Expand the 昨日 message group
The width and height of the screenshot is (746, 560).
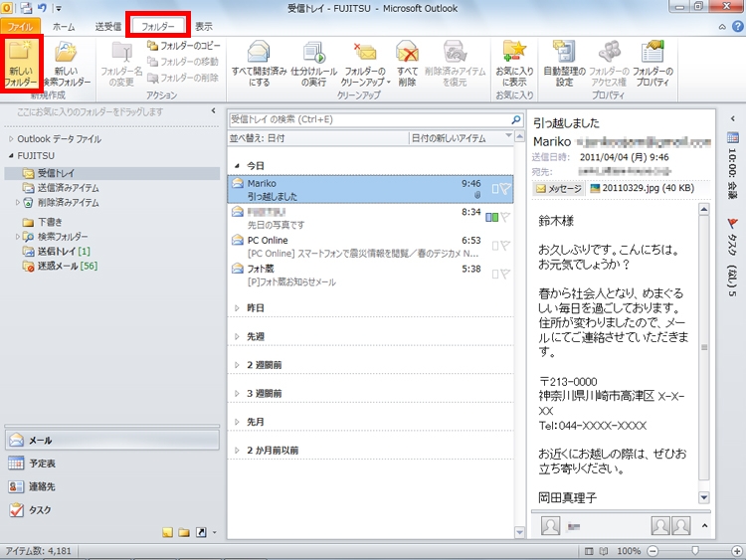(x=237, y=308)
